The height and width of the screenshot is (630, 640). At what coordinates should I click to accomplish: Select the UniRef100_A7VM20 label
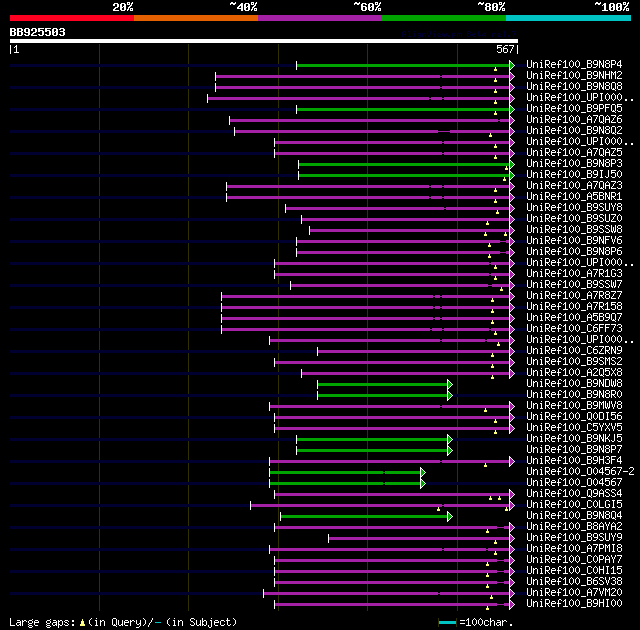coord(574,593)
